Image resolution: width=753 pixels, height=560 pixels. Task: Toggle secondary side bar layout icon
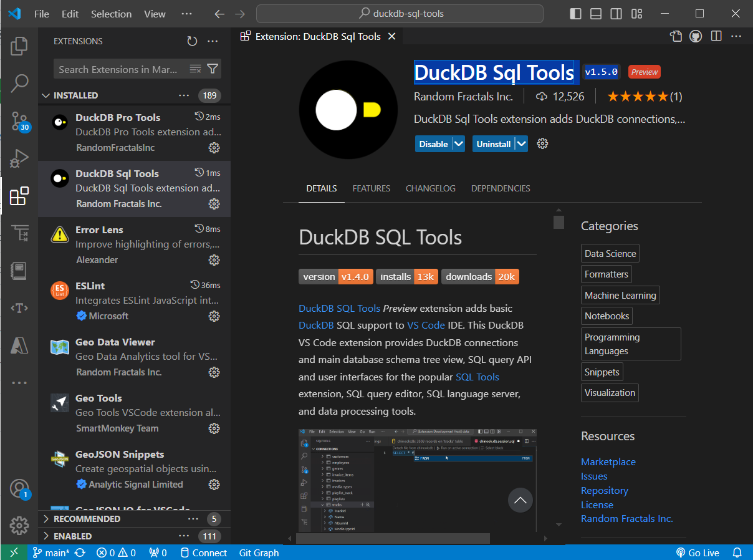616,14
